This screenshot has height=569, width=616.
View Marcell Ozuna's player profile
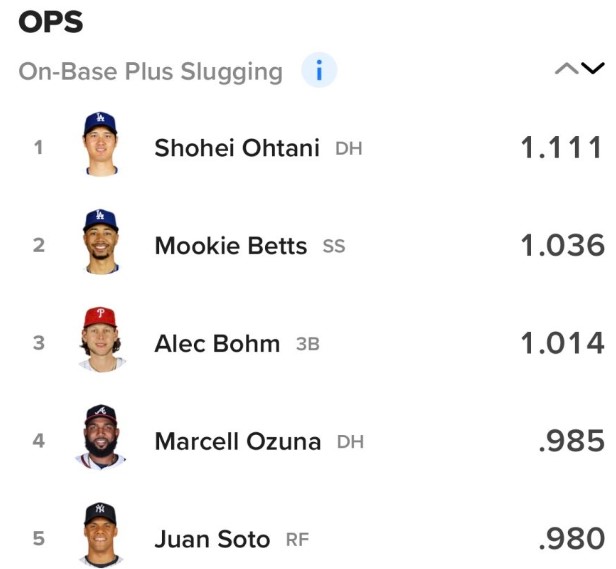(237, 440)
